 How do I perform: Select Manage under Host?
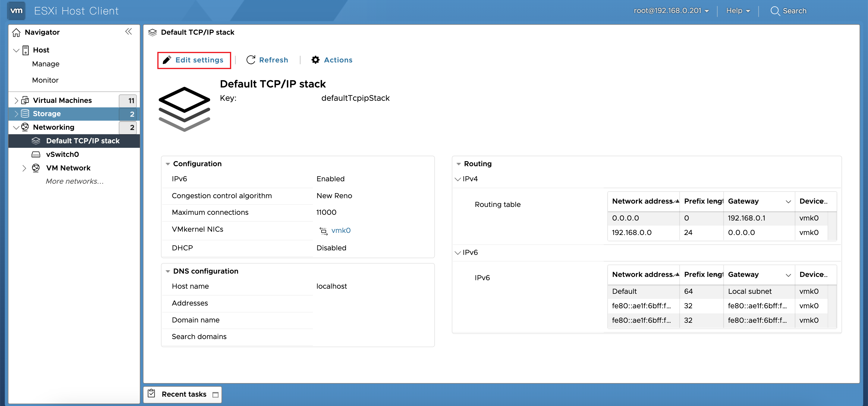click(x=46, y=64)
